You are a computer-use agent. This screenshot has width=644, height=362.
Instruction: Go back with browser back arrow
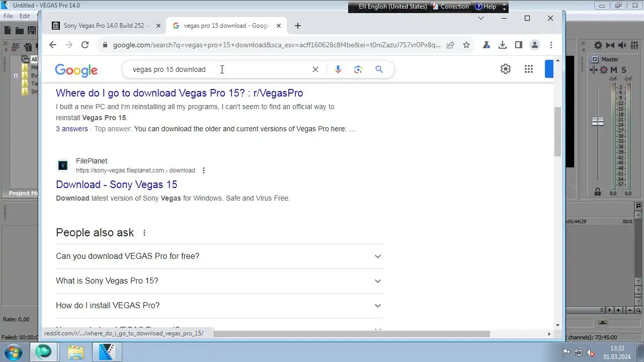point(53,45)
